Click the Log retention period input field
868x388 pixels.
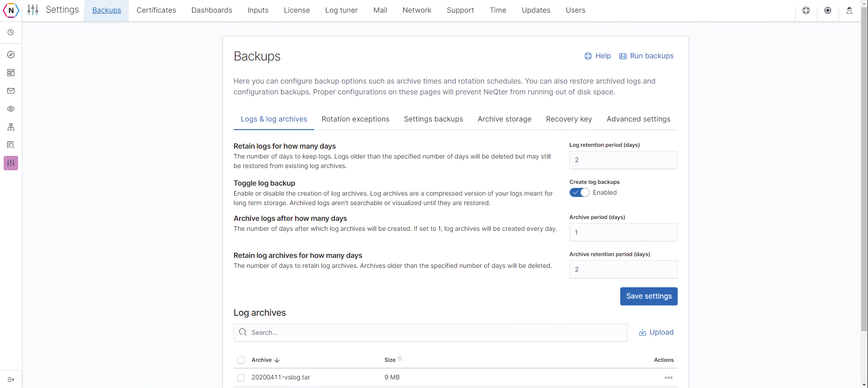click(623, 160)
